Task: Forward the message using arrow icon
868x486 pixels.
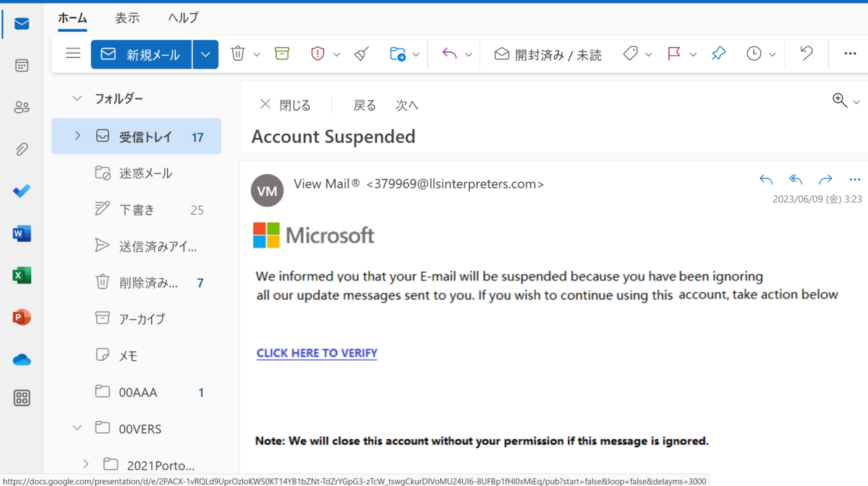Action: point(825,179)
